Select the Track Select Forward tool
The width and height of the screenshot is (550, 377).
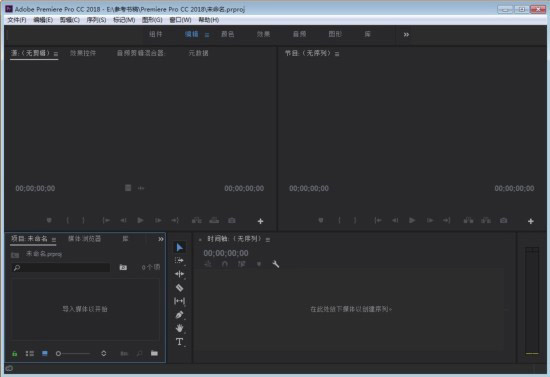coord(179,261)
